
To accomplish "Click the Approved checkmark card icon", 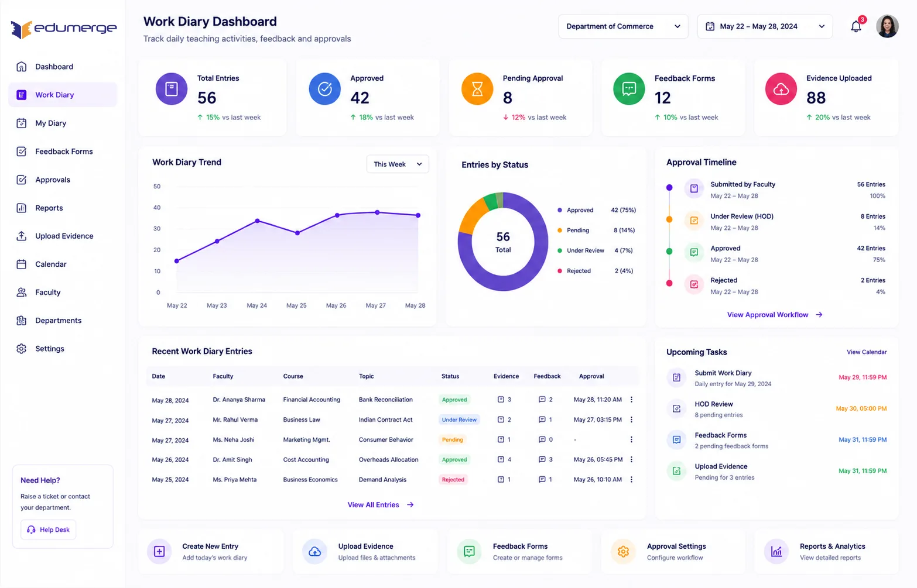I will coord(325,89).
